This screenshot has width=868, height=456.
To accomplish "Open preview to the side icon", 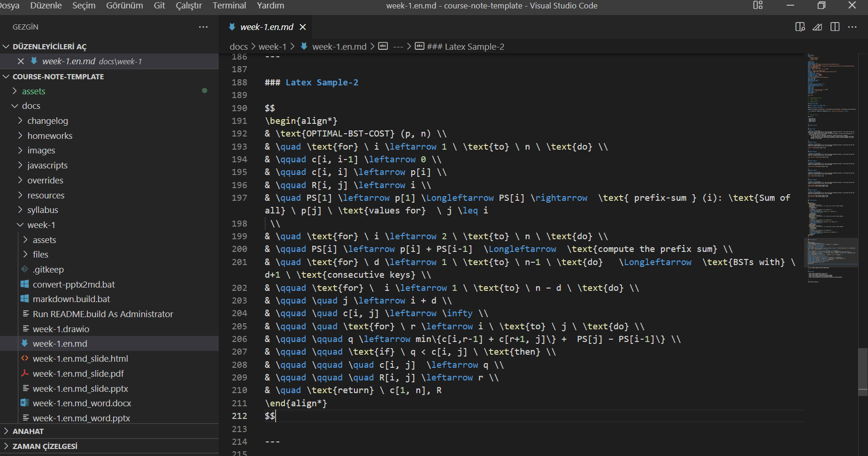I will tap(800, 27).
